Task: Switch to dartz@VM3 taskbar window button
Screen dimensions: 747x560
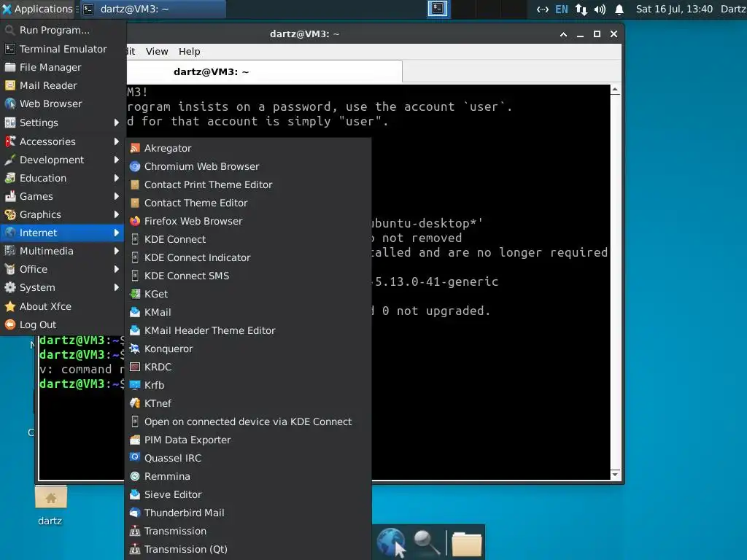Action: (152, 9)
